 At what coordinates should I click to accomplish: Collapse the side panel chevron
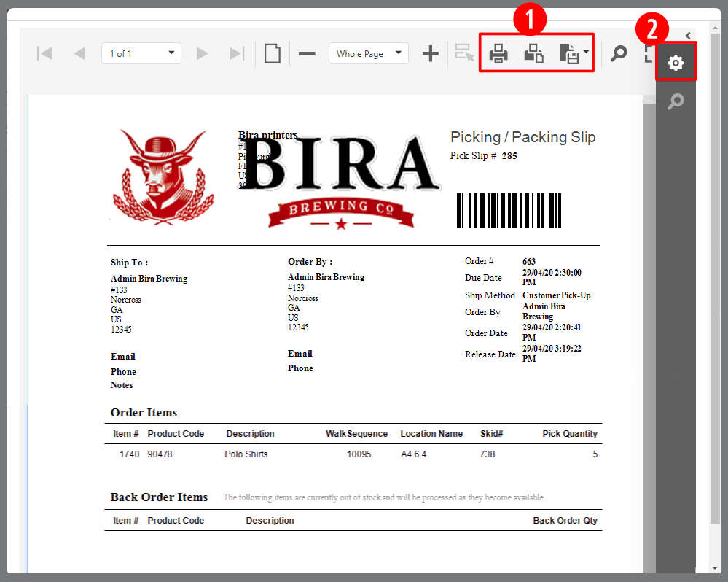click(688, 35)
